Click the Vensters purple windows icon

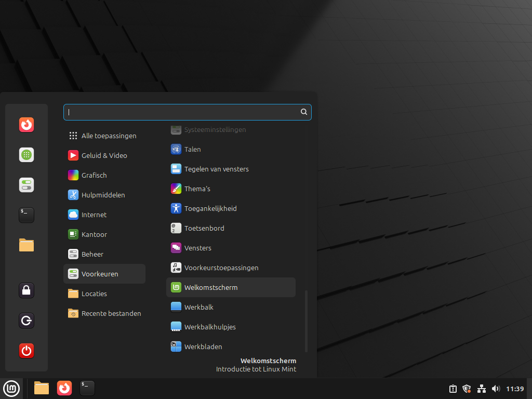coord(176,248)
